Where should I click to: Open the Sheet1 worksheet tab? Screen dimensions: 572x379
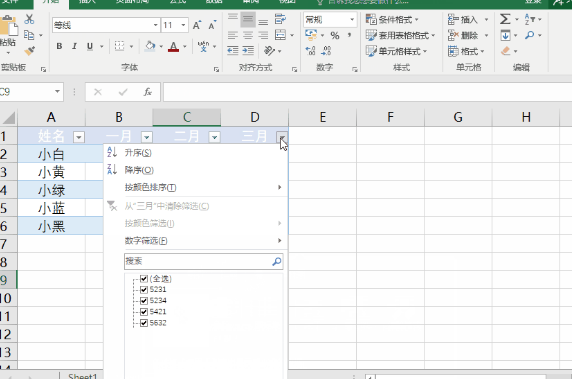(82, 376)
